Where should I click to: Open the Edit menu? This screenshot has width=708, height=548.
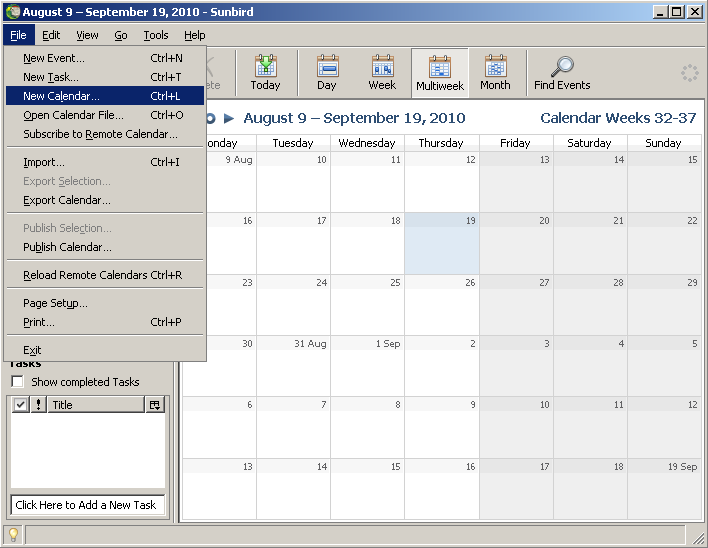[x=51, y=35]
